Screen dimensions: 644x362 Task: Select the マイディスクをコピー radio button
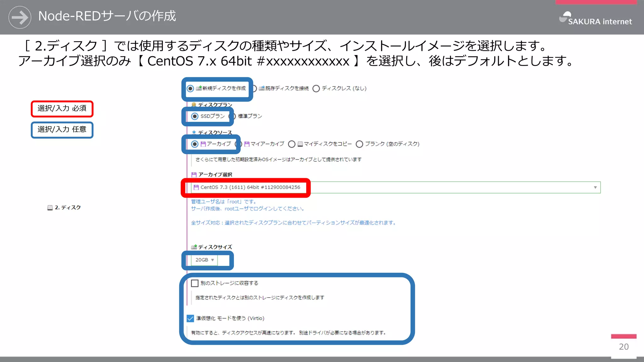tap(292, 144)
